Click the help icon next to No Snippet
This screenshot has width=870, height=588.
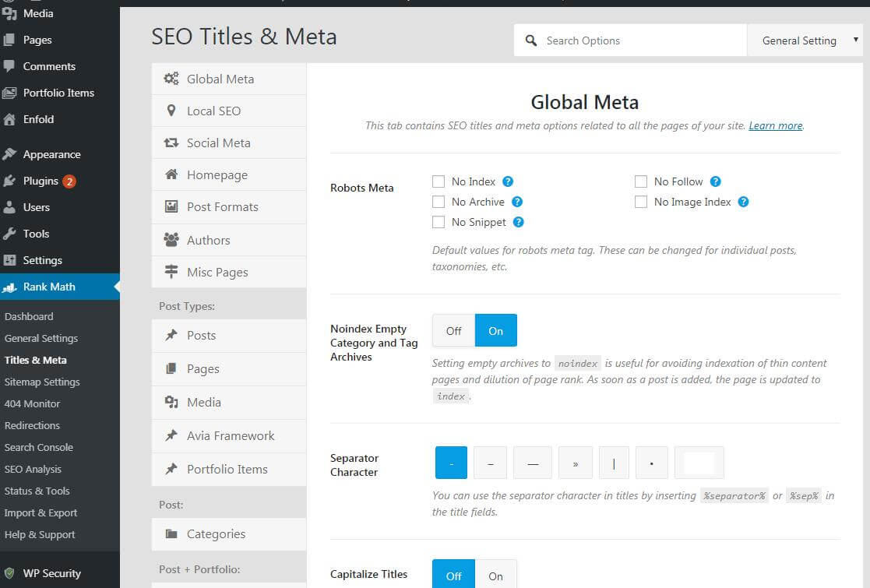click(519, 222)
